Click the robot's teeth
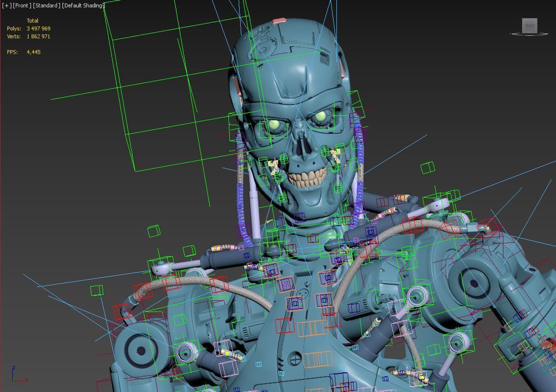556x392 pixels. click(x=307, y=178)
